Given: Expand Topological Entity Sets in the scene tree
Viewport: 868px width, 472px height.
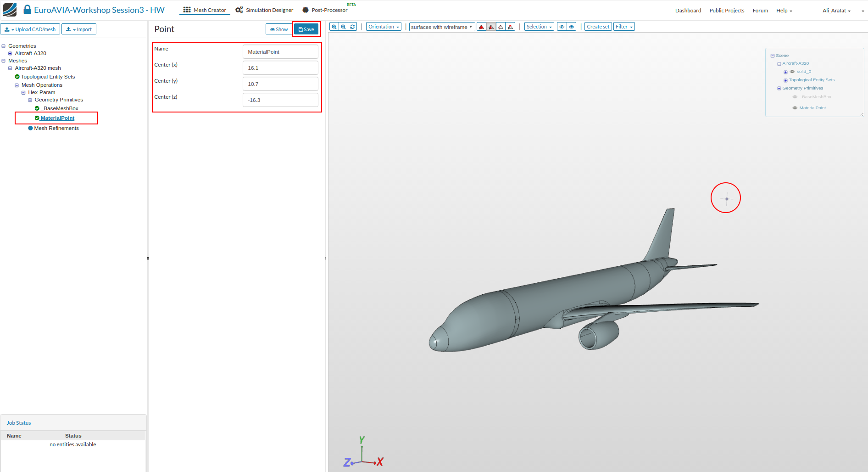Looking at the screenshot, I should tap(785, 80).
